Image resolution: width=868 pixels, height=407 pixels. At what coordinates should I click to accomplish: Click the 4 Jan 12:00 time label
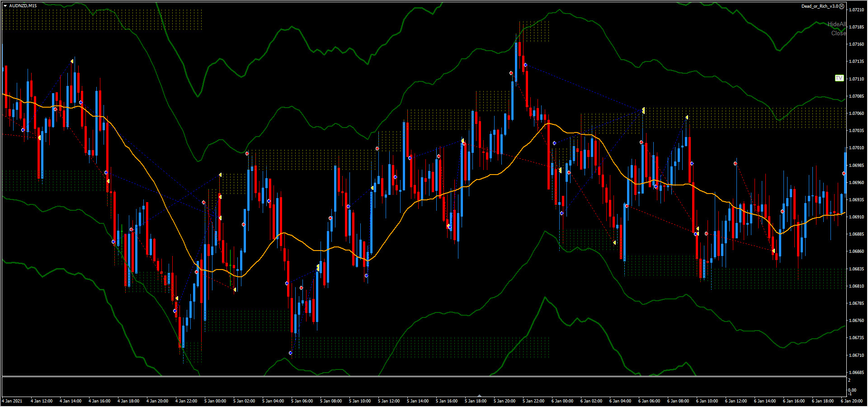pyautogui.click(x=42, y=401)
